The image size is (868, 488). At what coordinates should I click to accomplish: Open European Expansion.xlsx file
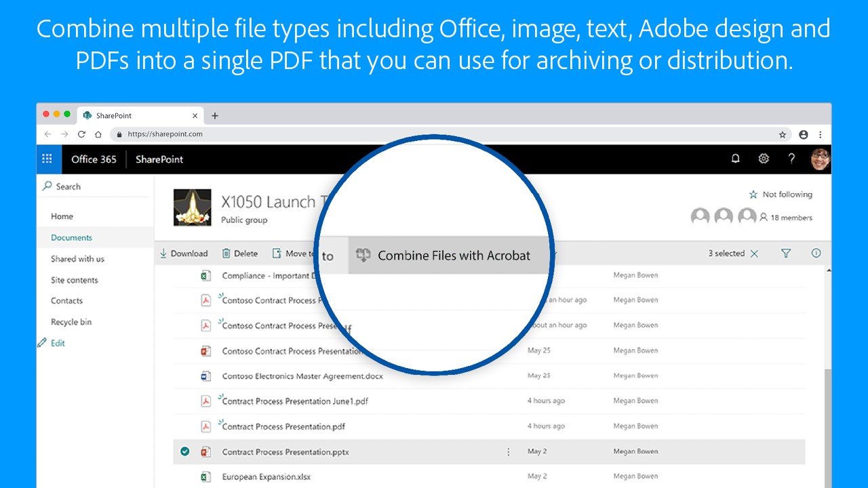267,477
